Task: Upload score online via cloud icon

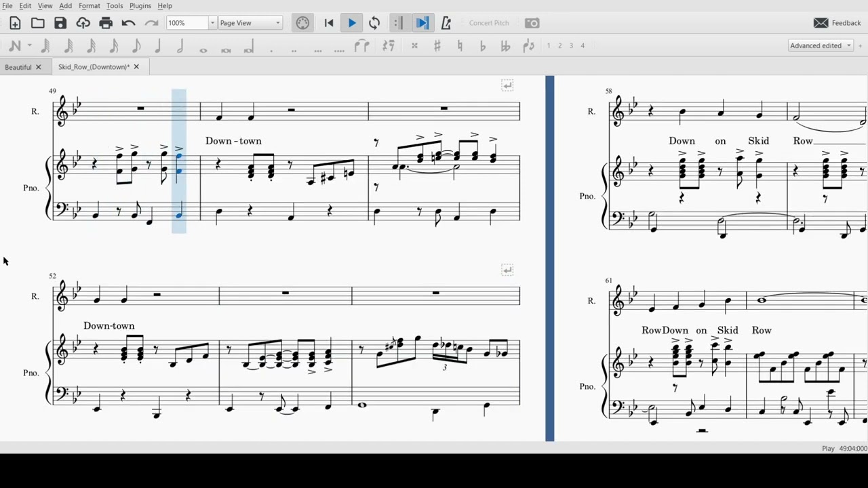Action: point(83,23)
